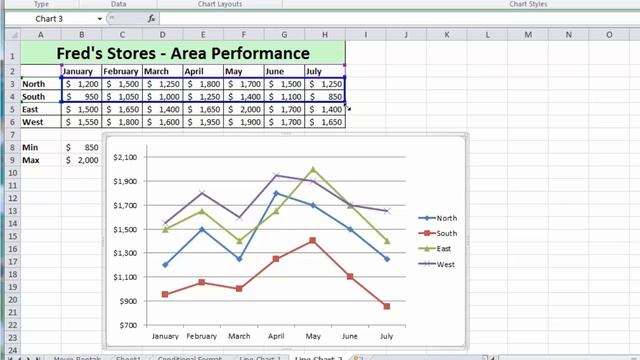Click the January header cell

click(x=82, y=71)
